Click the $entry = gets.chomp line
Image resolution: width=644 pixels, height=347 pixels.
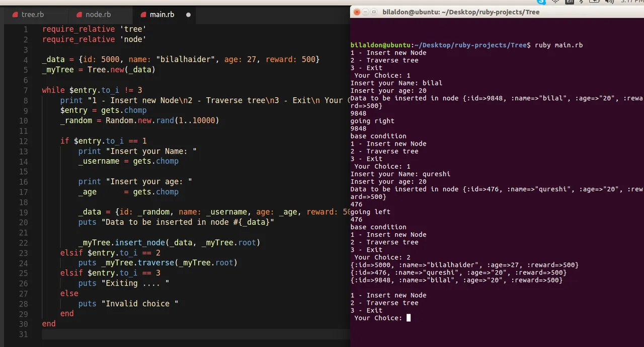tap(104, 110)
